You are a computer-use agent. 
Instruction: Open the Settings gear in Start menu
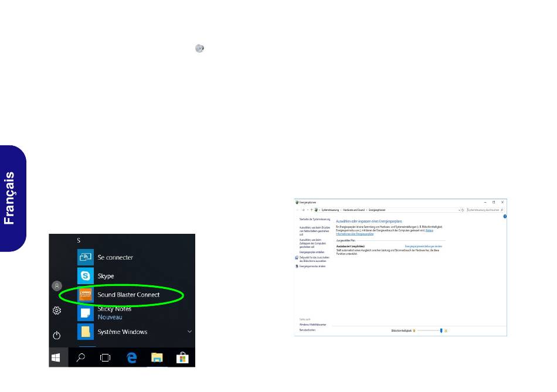coord(56,311)
